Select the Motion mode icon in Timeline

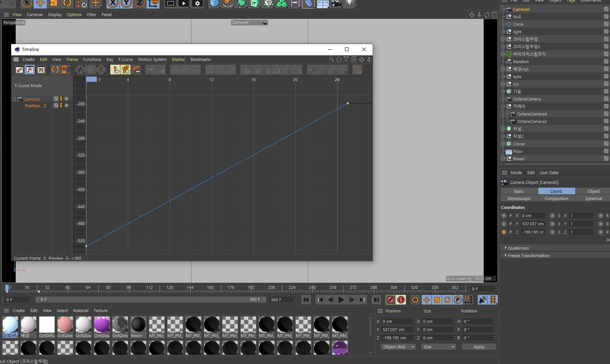[41, 70]
